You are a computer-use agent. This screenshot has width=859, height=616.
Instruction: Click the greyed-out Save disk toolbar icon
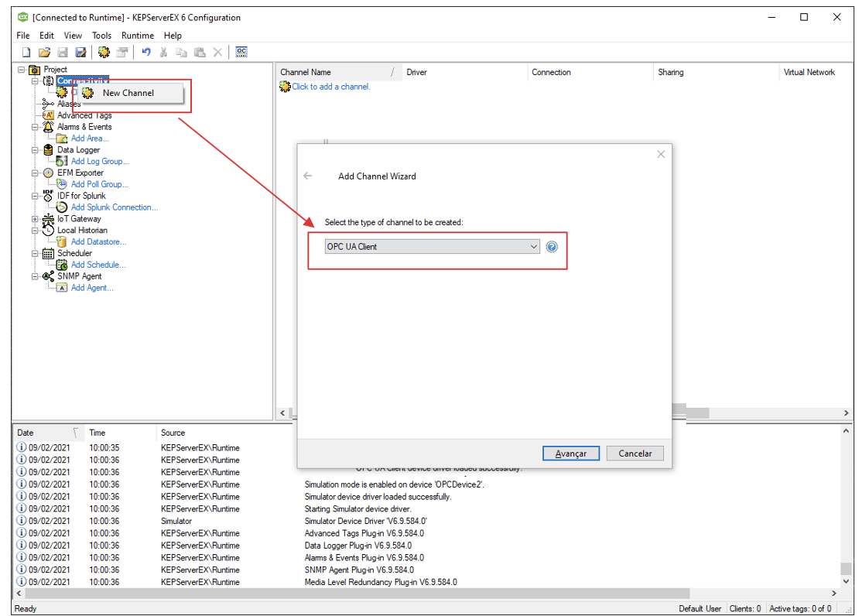[x=63, y=52]
